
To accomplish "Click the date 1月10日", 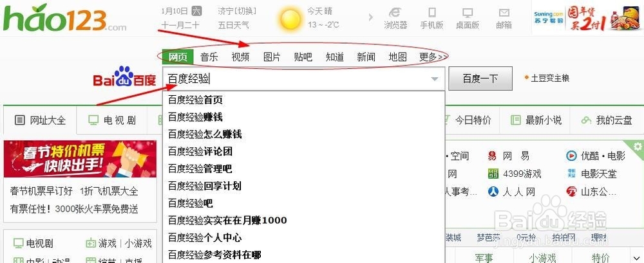I will [x=175, y=11].
